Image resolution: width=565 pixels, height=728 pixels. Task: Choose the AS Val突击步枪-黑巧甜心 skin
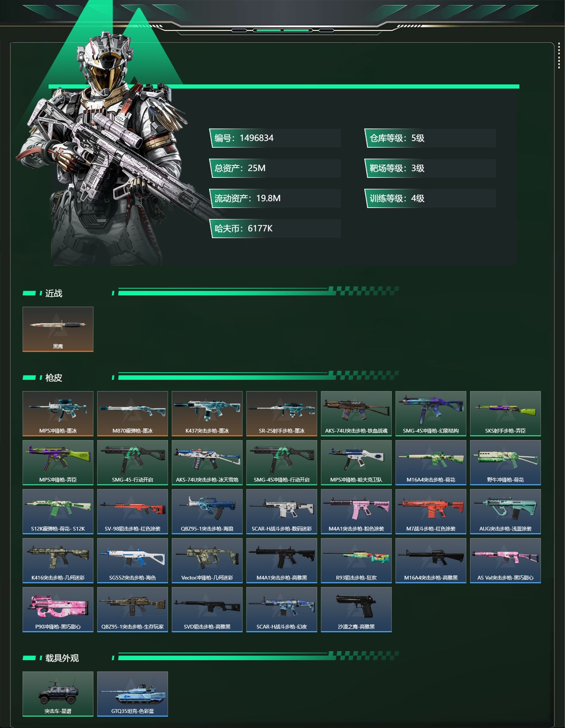click(505, 561)
